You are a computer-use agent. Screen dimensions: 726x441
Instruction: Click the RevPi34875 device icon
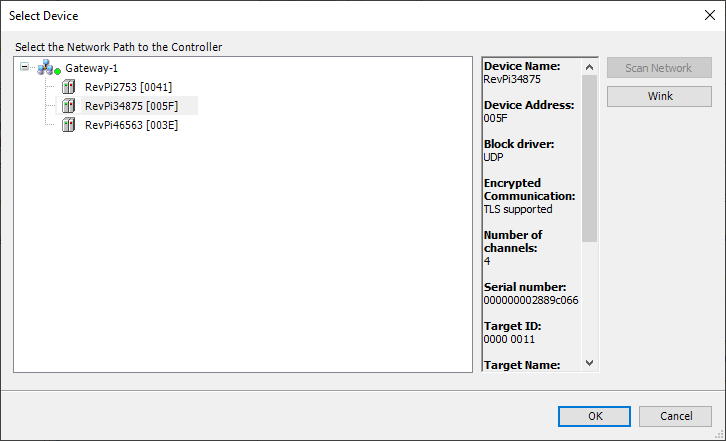[x=68, y=106]
